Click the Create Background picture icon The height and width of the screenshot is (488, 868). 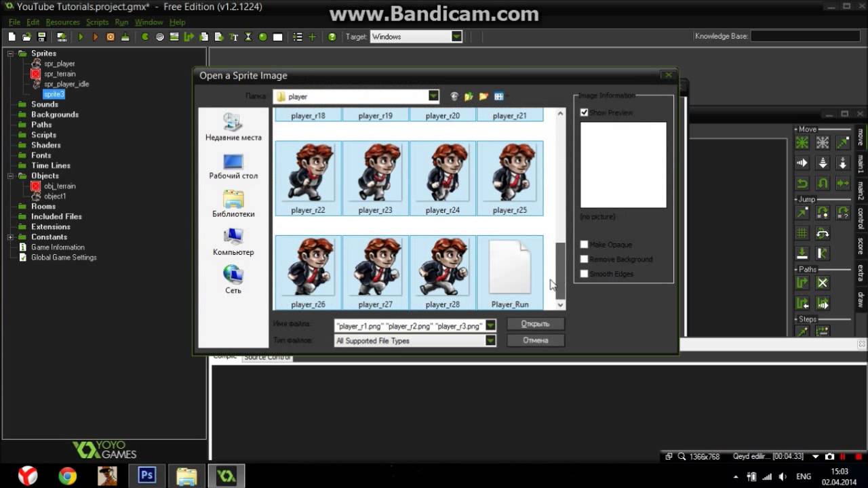pyautogui.click(x=174, y=37)
